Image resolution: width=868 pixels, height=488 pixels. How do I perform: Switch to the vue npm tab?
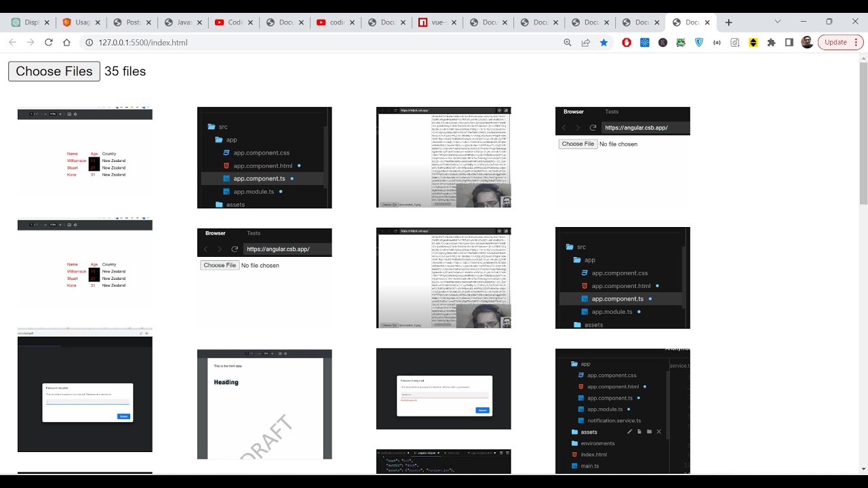434,22
